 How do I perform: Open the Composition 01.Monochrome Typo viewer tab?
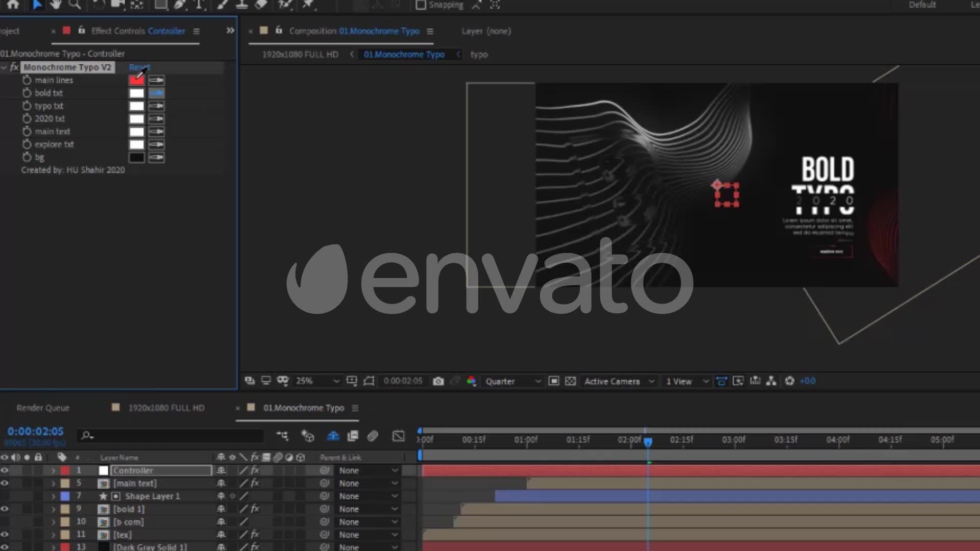354,31
